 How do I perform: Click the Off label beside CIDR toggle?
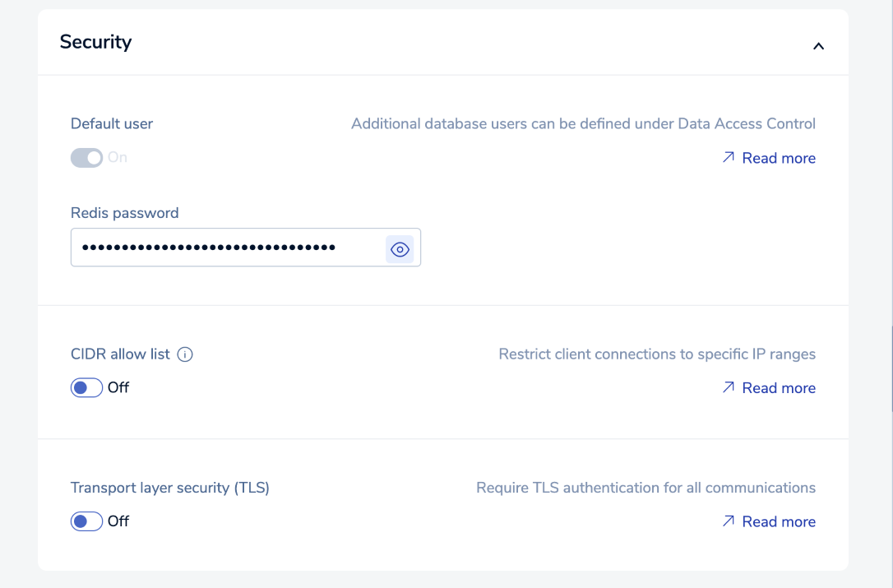[118, 387]
